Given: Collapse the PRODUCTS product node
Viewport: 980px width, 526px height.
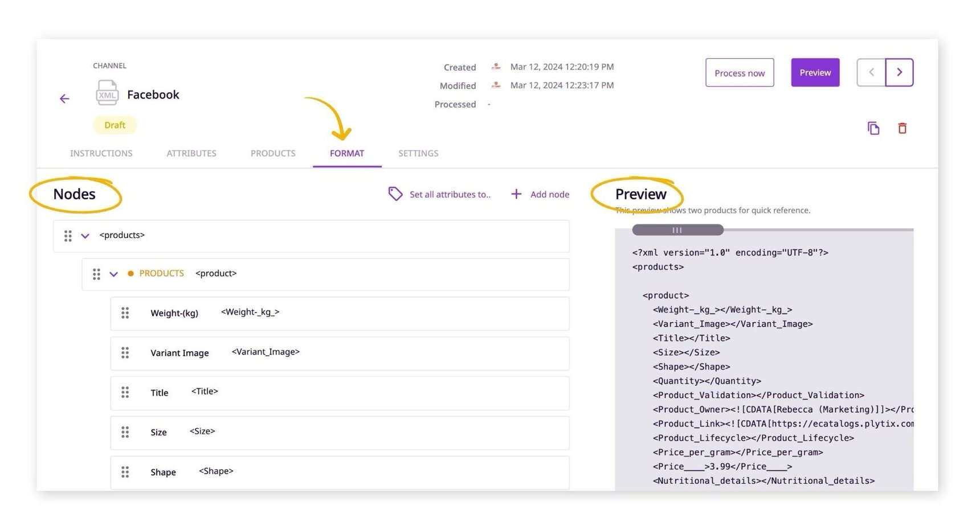Looking at the screenshot, I should [113, 274].
